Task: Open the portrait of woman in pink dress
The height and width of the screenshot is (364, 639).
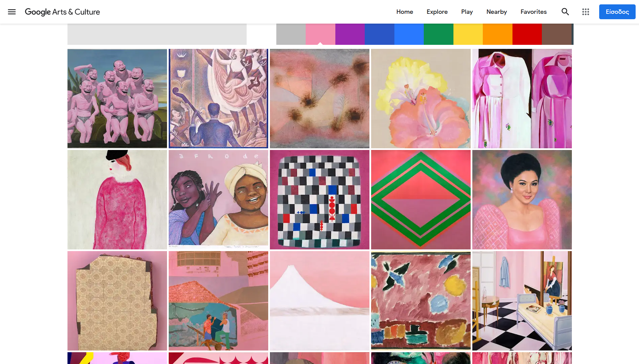Action: 522,200
